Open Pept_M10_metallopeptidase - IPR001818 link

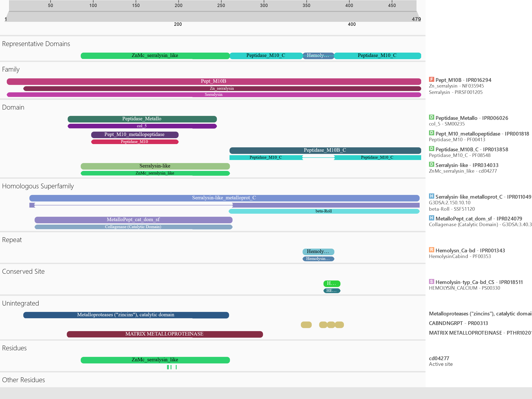pos(482,134)
